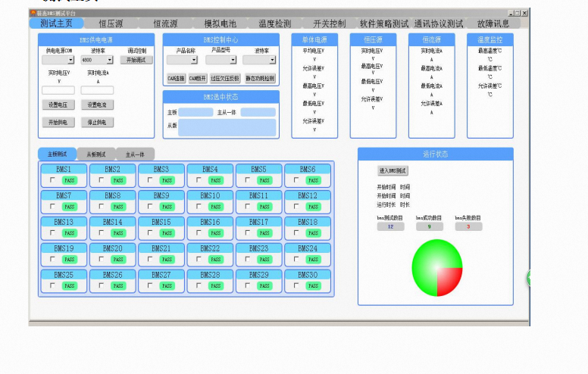Image resolution: width=588 pixels, height=374 pixels.
Task: Open the 从板测试 tab
Action: [96, 154]
